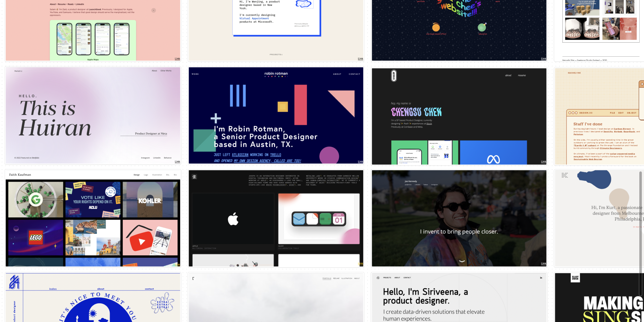Select the Design tab on Faith Kaufman's card
644x322 pixels.
pyautogui.click(x=137, y=175)
